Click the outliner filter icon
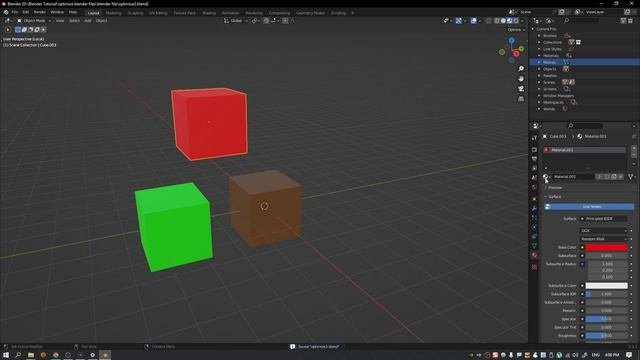Image resolution: width=640 pixels, height=360 pixels. 624,21
